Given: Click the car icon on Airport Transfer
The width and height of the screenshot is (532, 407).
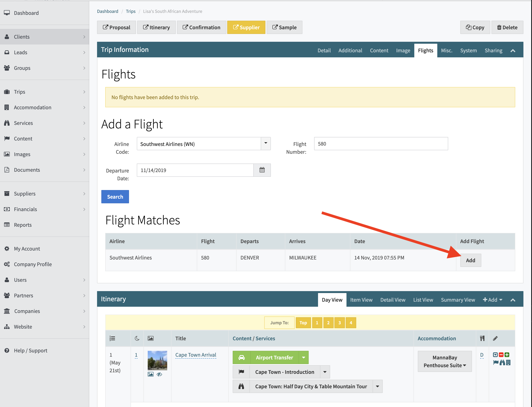Looking at the screenshot, I should (241, 357).
